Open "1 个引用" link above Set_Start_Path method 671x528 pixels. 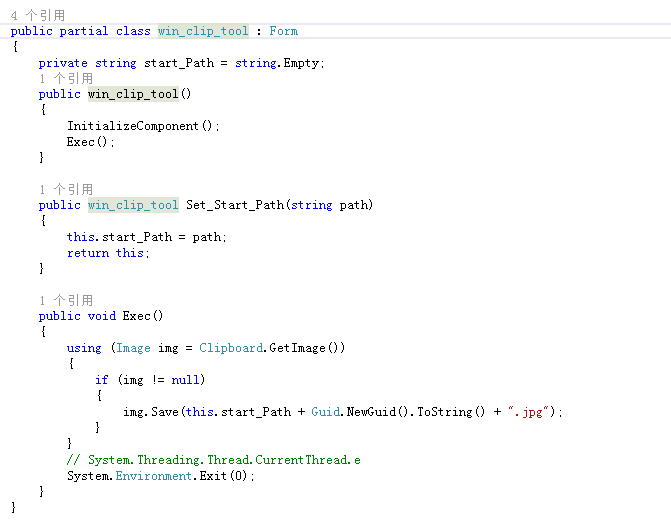pyautogui.click(x=66, y=190)
